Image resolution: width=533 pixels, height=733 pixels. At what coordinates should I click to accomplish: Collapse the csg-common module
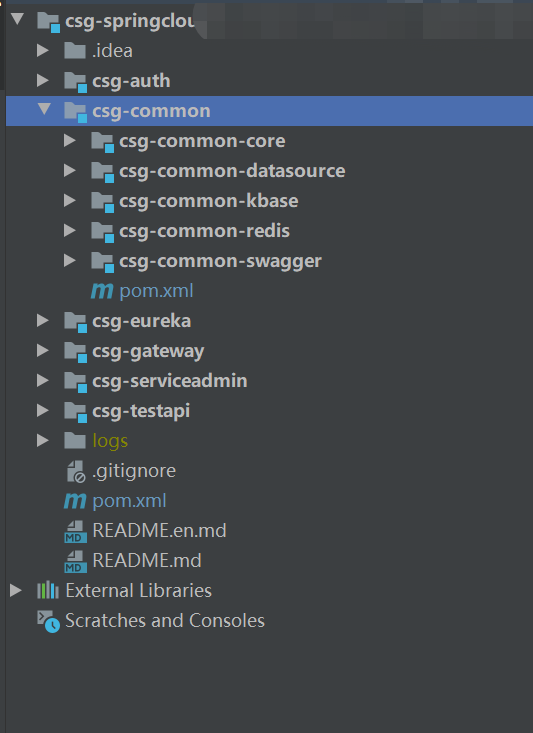point(44,109)
